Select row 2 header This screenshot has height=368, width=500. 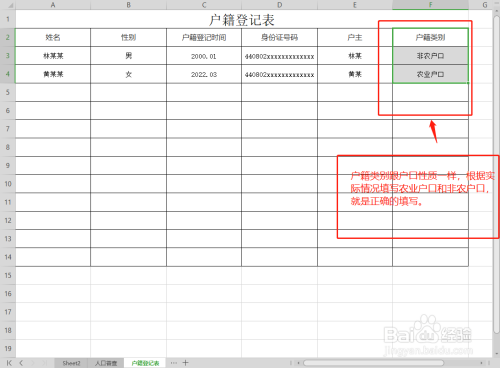click(8, 37)
